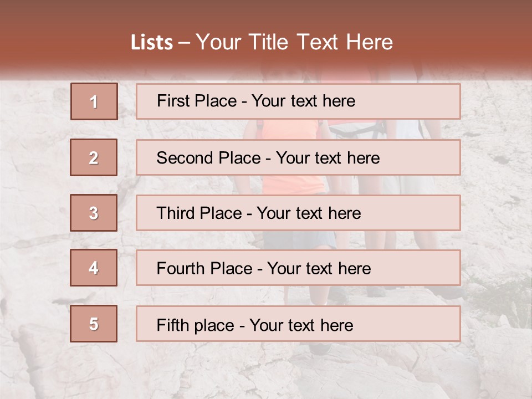The height and width of the screenshot is (399, 532).
Task: Select the word 'Fifth' in list
Action: (172, 325)
